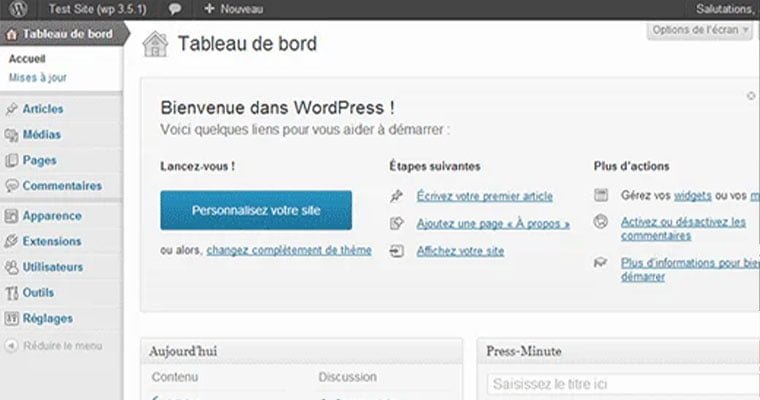Screen dimensions: 760x400
Task: Open the Accueil submenu item
Action: click(x=27, y=59)
